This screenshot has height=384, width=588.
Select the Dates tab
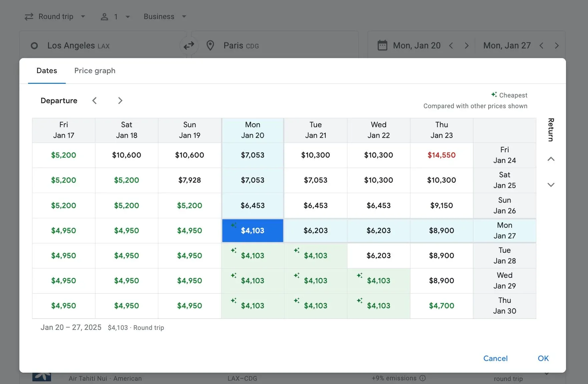click(47, 71)
